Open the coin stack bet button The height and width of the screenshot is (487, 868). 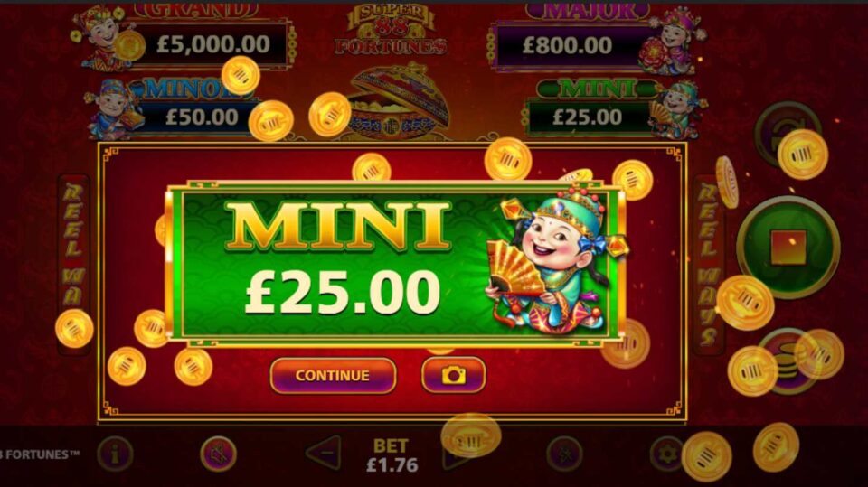789,361
